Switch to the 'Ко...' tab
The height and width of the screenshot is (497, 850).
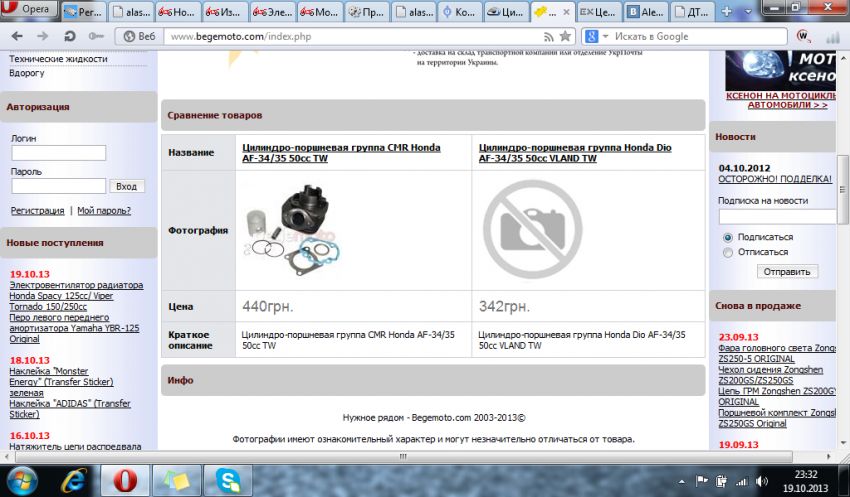click(x=460, y=11)
